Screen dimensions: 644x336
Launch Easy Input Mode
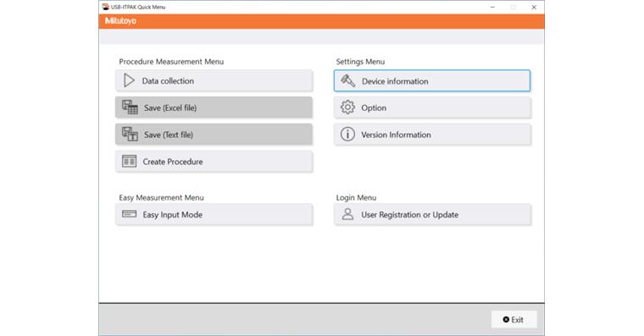point(214,215)
